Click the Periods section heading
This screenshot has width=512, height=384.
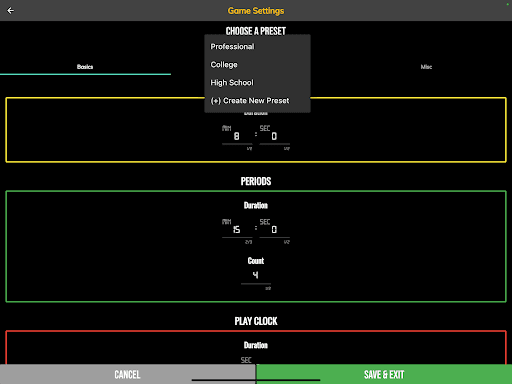(x=256, y=181)
